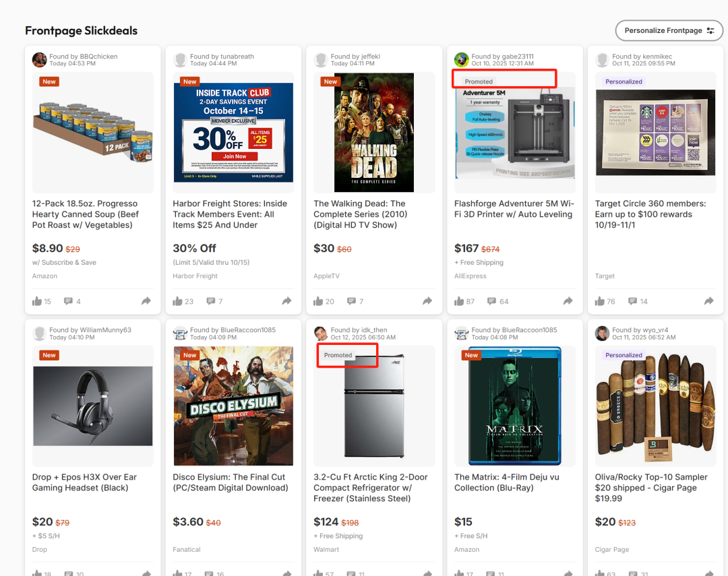Open idk_then's profile avatar
The image size is (728, 576).
[x=321, y=333]
